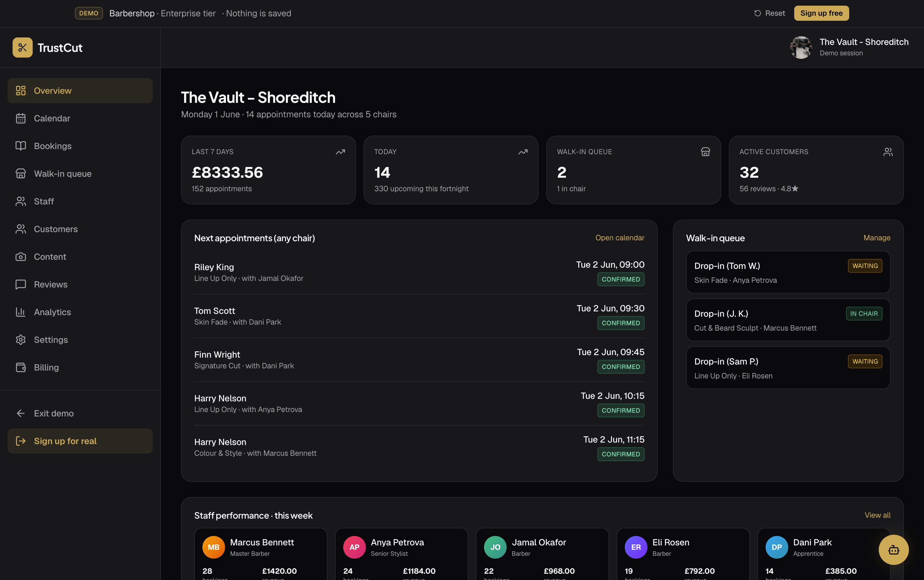The width and height of the screenshot is (924, 580).
Task: Click Dani Park DP avatar
Action: click(777, 547)
